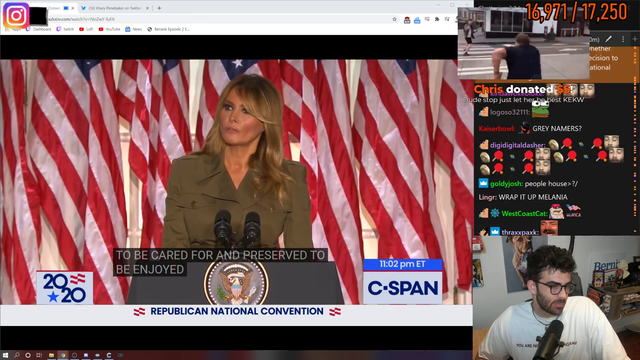Open the Berserk Episode 2 bookmark
This screenshot has width=640, height=360.
[x=169, y=29]
